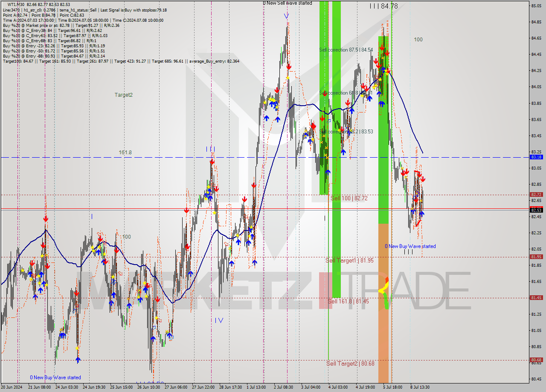Select the '26 Jun 10:30' time label
546x392 pixels.
149,387
